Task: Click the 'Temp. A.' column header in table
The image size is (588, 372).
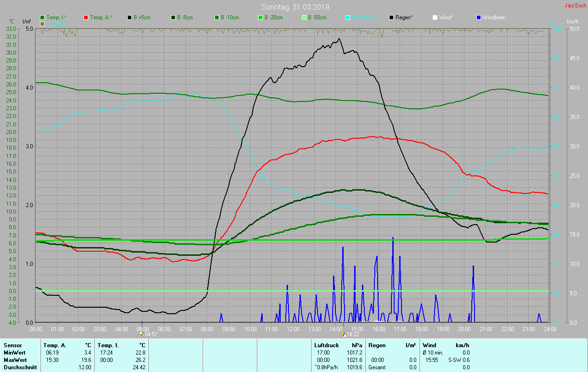Action: [x=55, y=345]
